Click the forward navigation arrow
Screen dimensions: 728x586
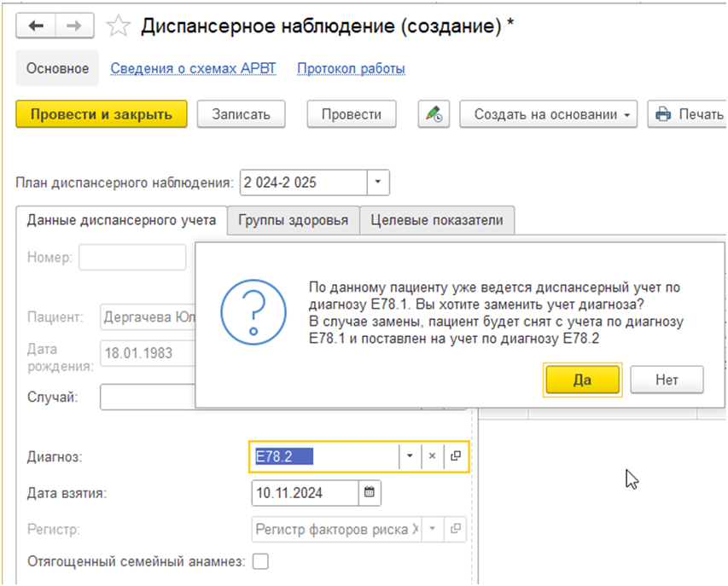(75, 26)
